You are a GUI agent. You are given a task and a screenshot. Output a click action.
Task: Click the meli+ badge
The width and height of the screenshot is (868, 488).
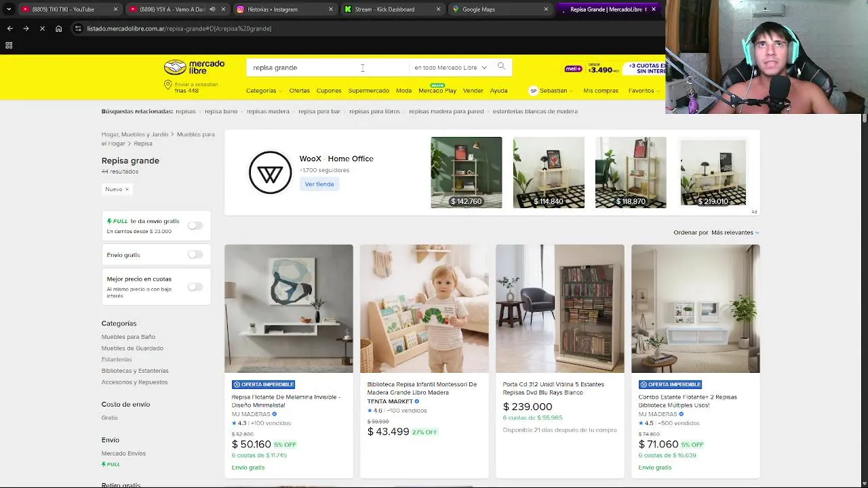pos(573,69)
